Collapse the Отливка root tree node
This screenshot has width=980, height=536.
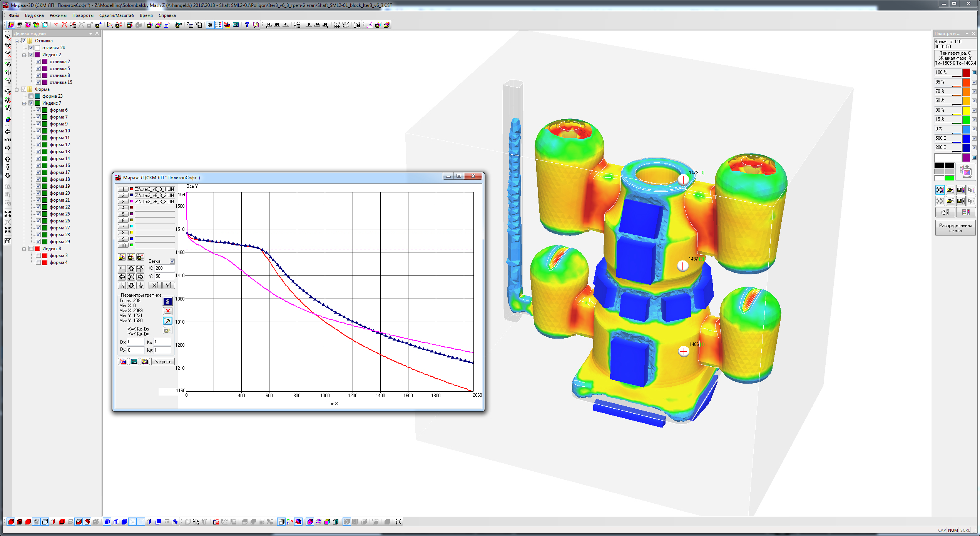(17, 41)
